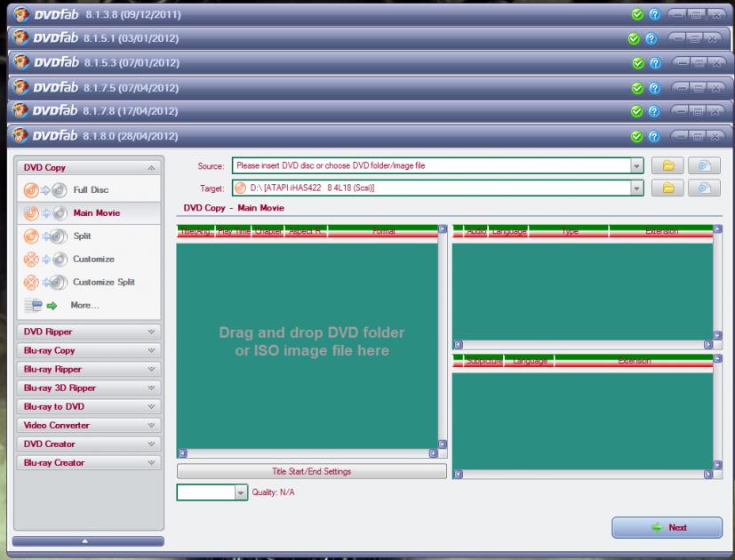Browse for target folder icon
Screen dimensions: 735x560
tap(667, 188)
